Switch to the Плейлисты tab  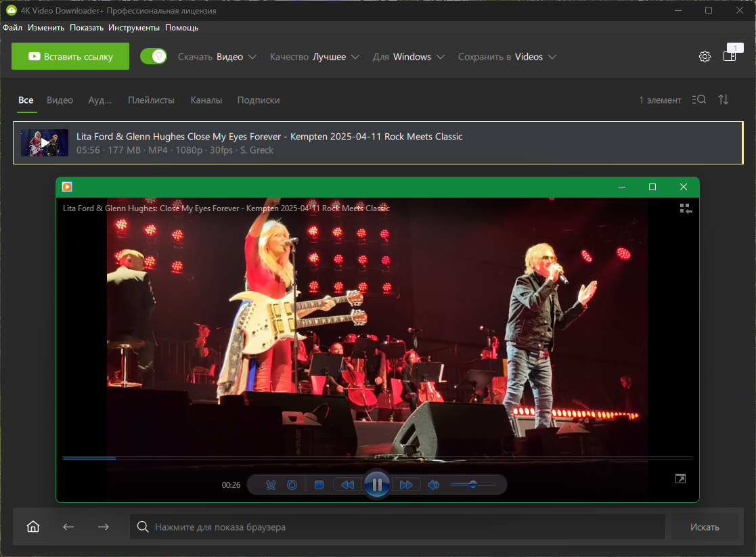(151, 100)
